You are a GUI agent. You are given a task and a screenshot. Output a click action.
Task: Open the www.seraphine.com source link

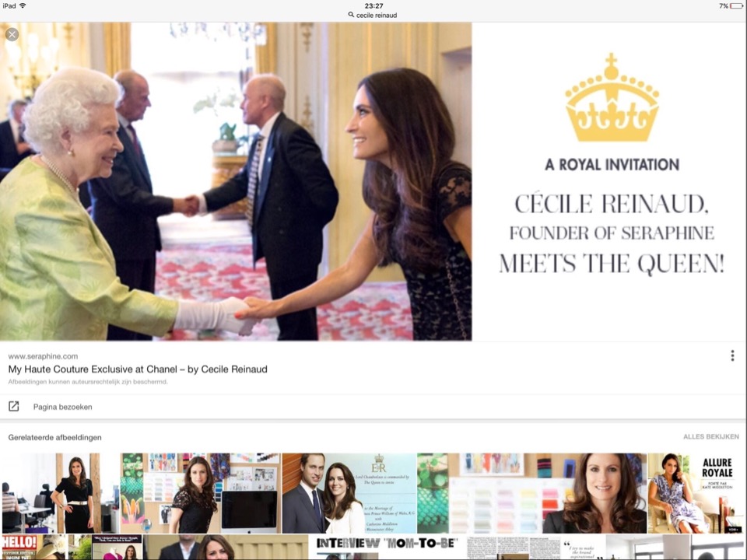click(x=43, y=356)
